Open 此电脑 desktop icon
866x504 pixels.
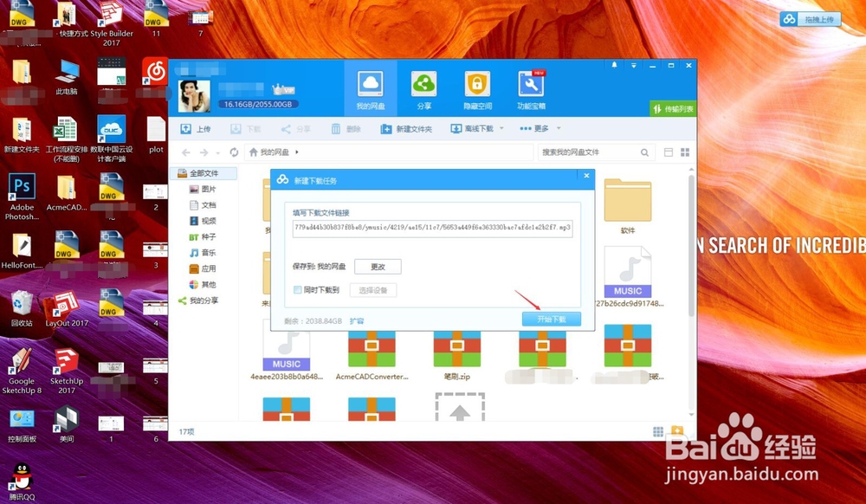point(67,77)
